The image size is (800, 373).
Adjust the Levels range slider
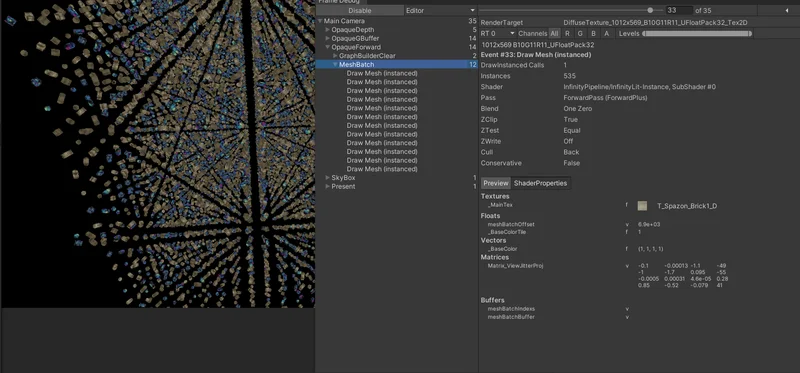[697, 34]
